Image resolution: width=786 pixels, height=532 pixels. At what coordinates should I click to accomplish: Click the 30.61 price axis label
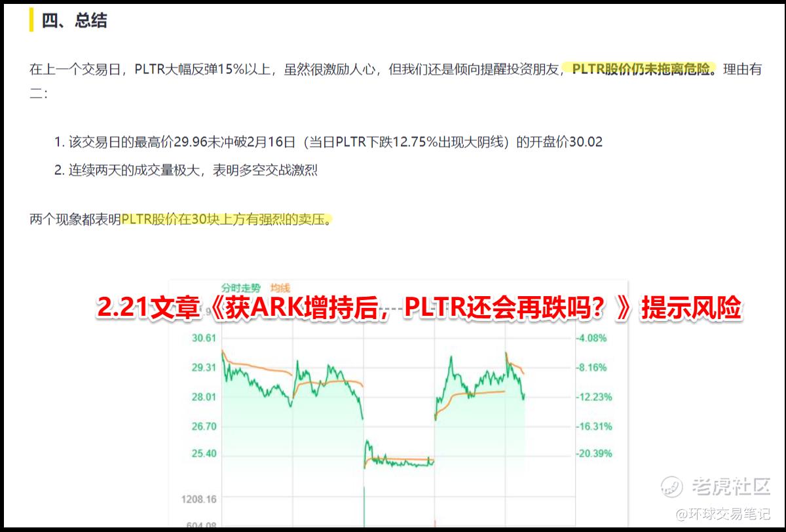pyautogui.click(x=202, y=338)
